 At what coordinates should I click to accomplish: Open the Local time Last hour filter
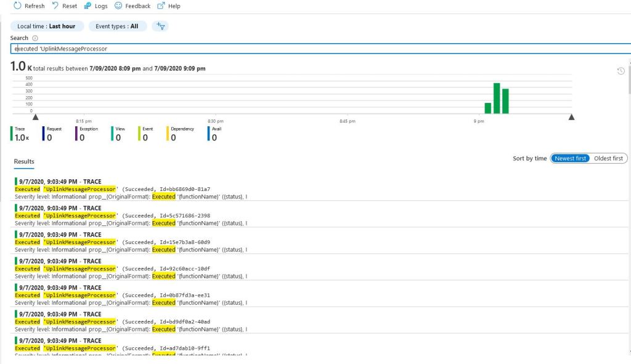pos(46,26)
